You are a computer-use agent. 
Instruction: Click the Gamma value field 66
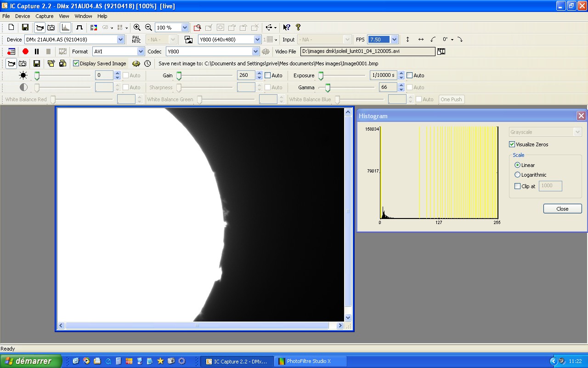pos(388,87)
